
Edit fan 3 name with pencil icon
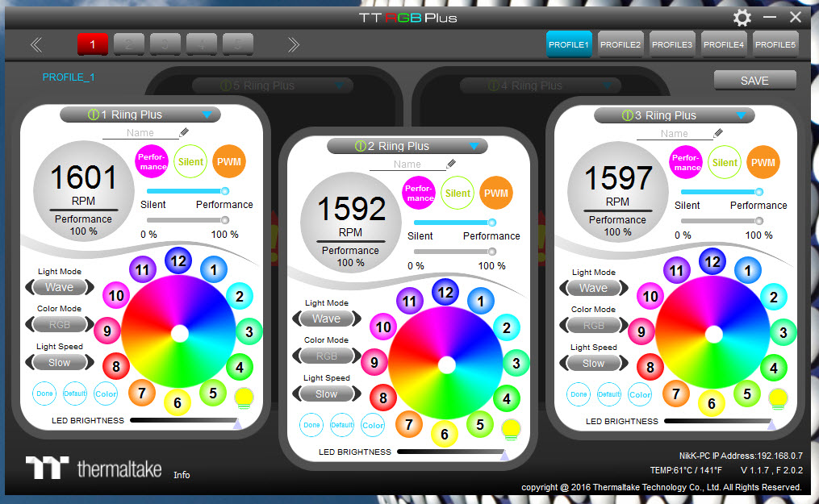[x=719, y=133]
